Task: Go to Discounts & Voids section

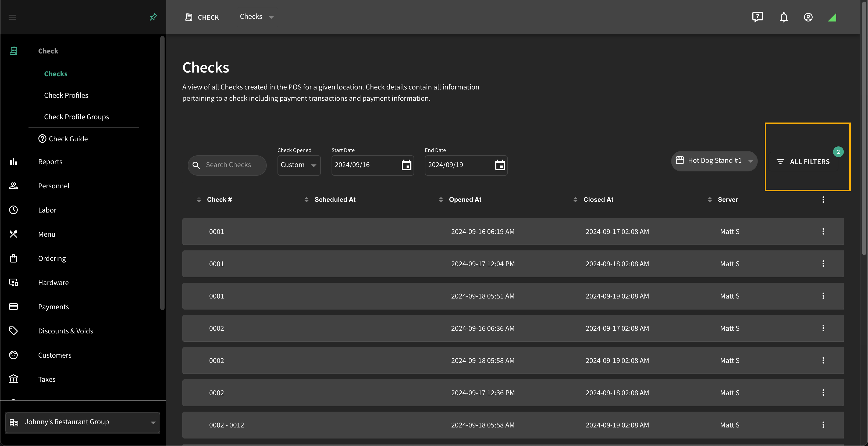Action: click(66, 331)
